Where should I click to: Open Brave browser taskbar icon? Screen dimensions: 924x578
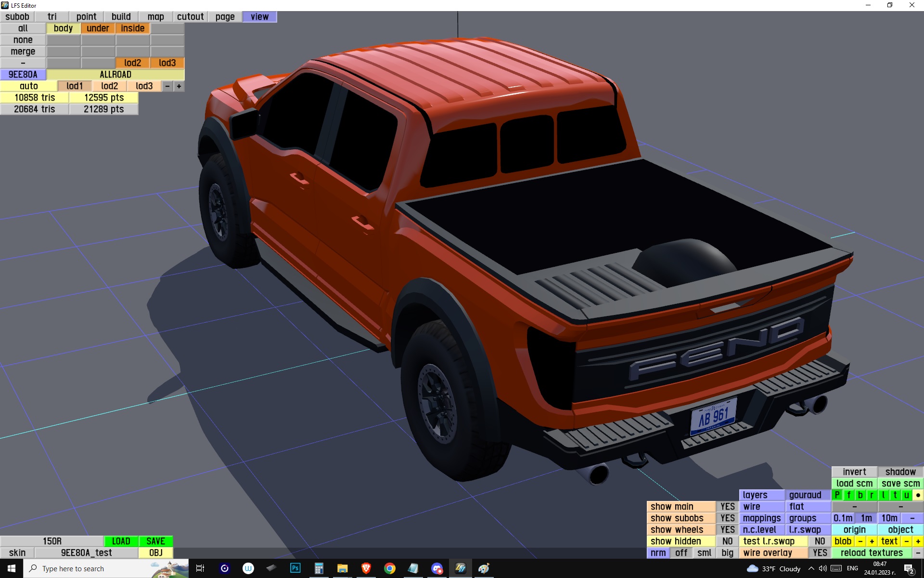pos(366,568)
